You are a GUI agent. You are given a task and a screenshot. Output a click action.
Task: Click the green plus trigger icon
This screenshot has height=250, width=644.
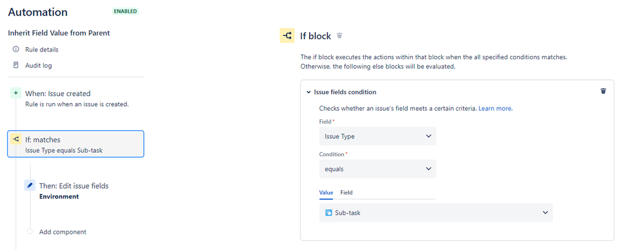pyautogui.click(x=15, y=93)
